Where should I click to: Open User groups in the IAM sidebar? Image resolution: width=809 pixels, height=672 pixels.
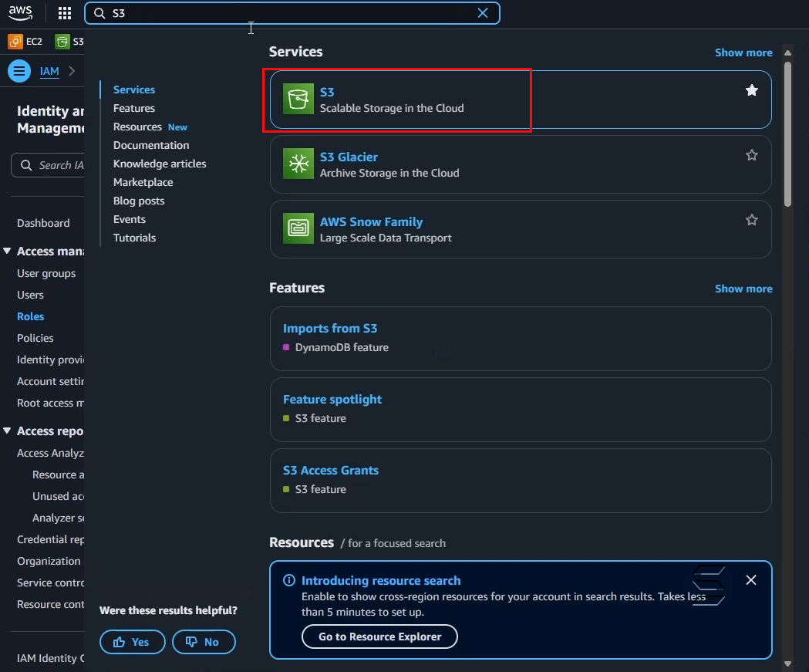tap(46, 274)
